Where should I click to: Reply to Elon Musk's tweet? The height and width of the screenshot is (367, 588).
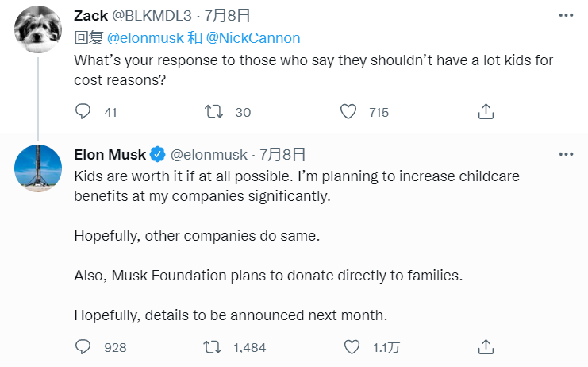(83, 346)
